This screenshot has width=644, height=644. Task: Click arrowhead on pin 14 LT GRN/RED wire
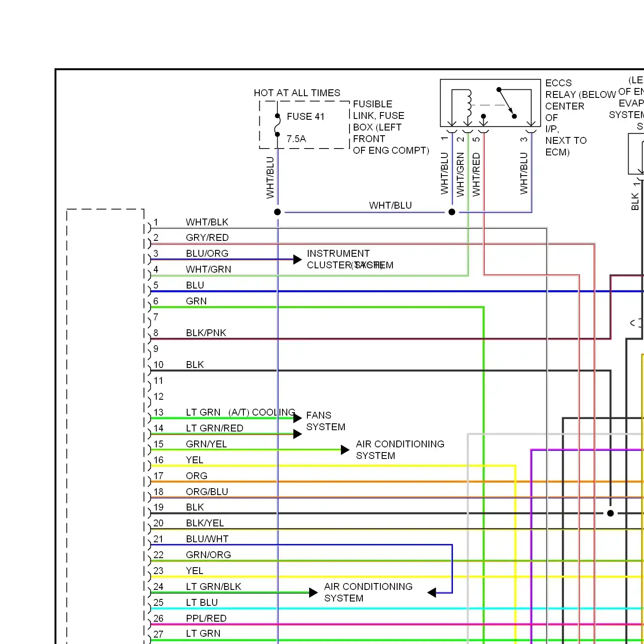tap(298, 434)
